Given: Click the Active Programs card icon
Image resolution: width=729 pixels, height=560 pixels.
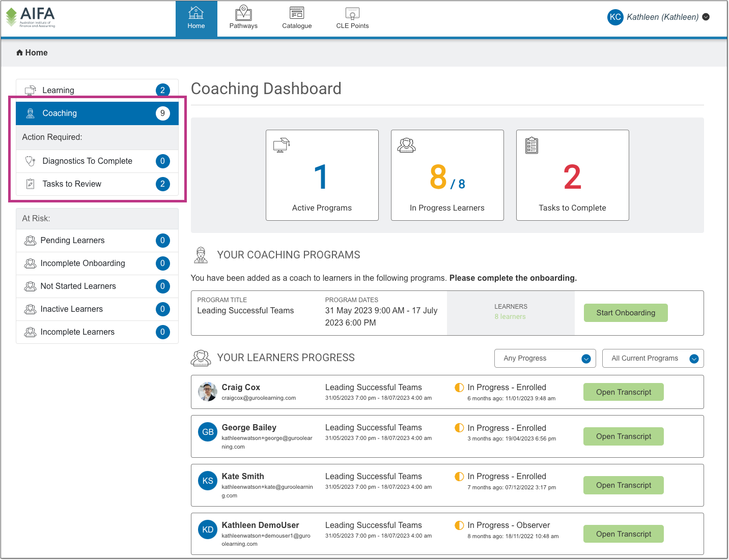Looking at the screenshot, I should coord(282,145).
